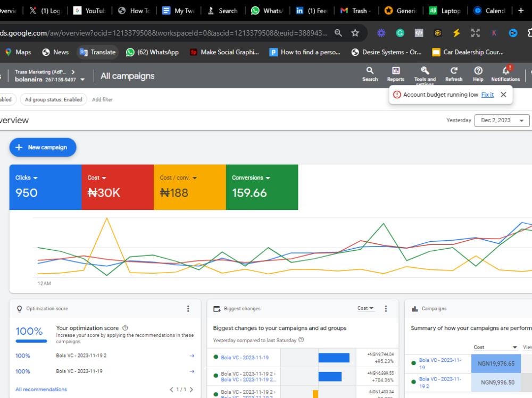Screen dimensions: 532x398
Task: Open Optimization score card three-dot menu
Action: click(188, 309)
